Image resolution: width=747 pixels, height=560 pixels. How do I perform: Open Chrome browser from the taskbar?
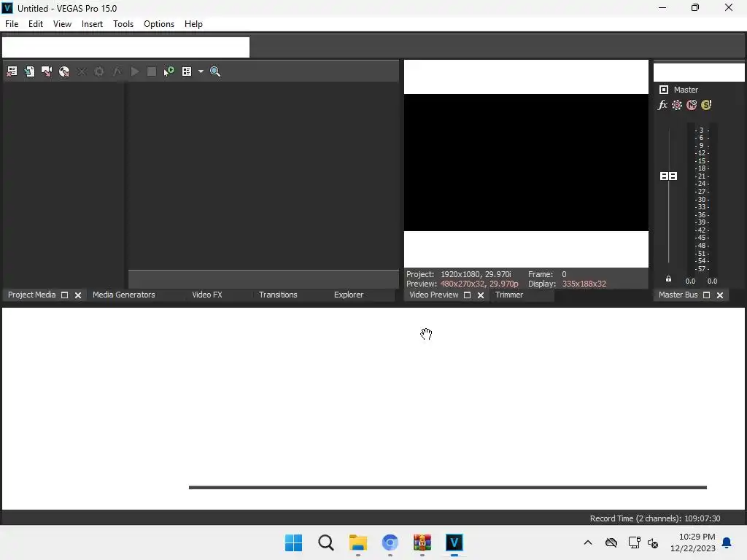click(x=390, y=542)
